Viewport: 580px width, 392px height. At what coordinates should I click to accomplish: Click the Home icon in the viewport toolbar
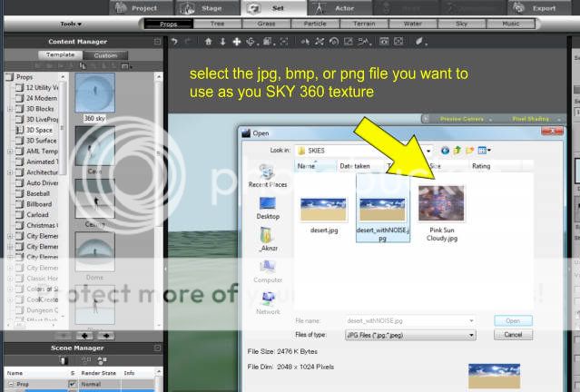click(x=208, y=42)
